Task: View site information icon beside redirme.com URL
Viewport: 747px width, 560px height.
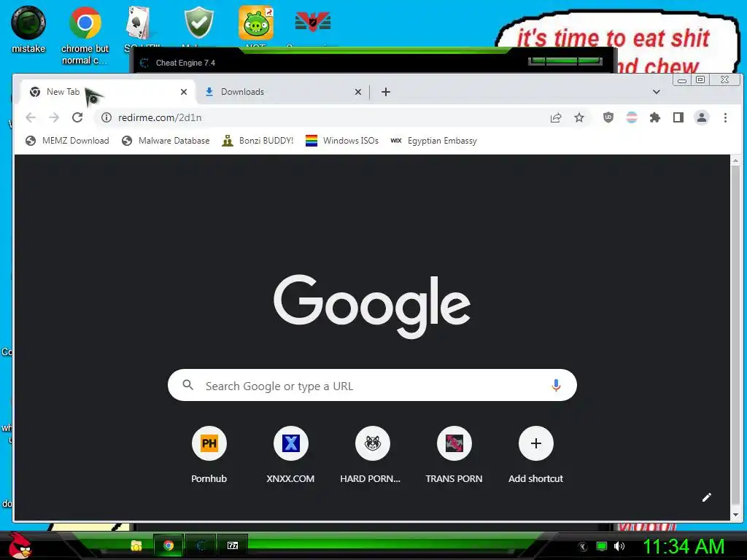Action: coord(107,117)
